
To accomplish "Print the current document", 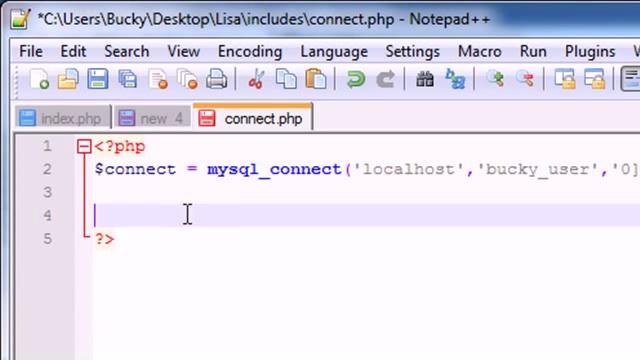I will (216, 79).
